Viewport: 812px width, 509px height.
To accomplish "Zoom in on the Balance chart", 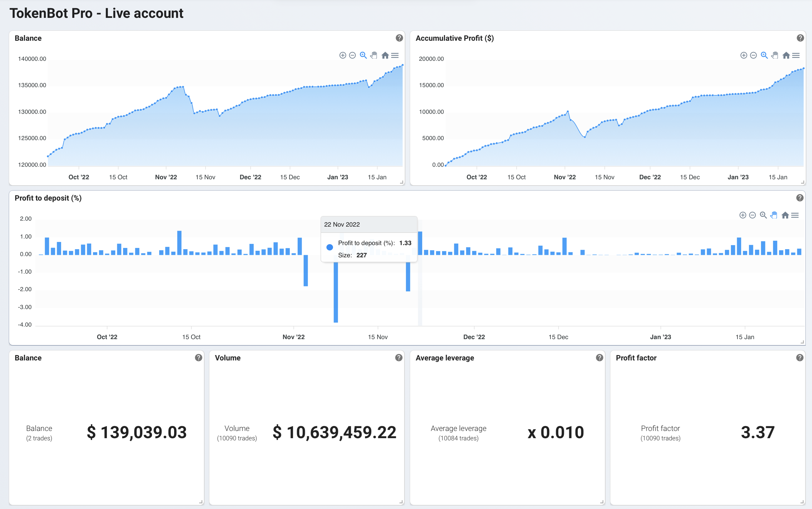I will point(342,55).
